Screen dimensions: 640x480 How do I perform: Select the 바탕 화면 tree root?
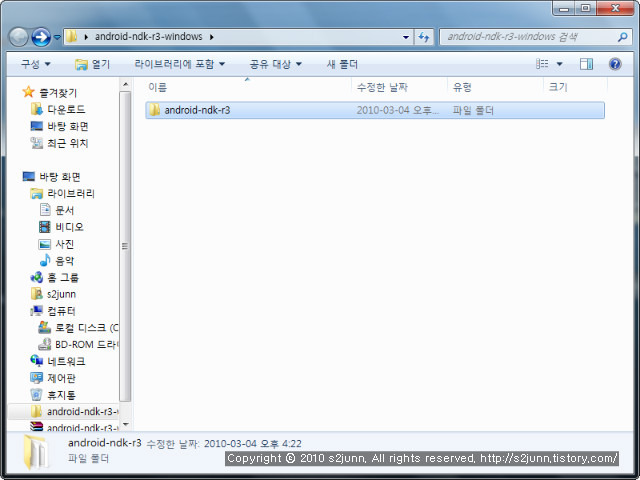click(x=60, y=177)
